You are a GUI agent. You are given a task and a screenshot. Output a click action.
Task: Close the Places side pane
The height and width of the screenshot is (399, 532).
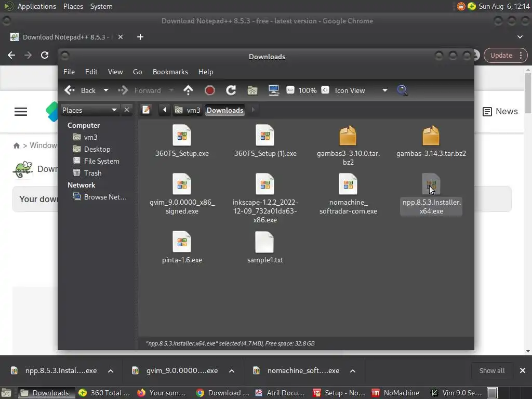click(127, 110)
